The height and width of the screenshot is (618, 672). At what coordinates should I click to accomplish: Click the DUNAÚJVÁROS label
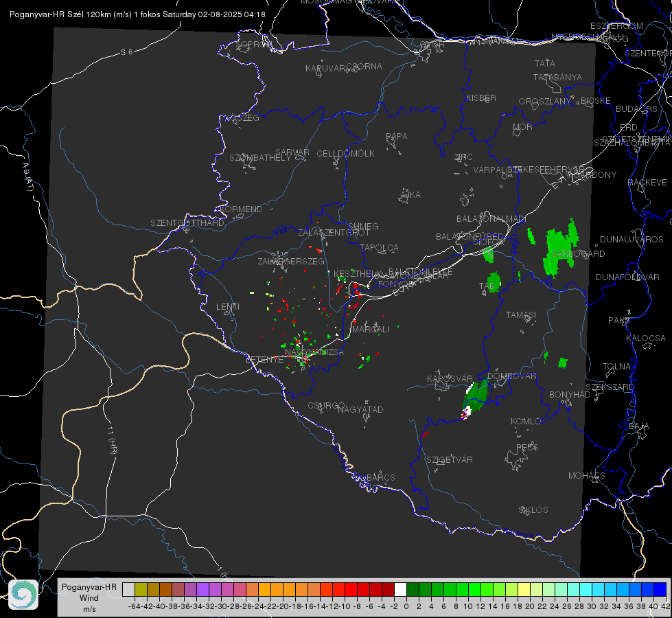click(x=632, y=240)
